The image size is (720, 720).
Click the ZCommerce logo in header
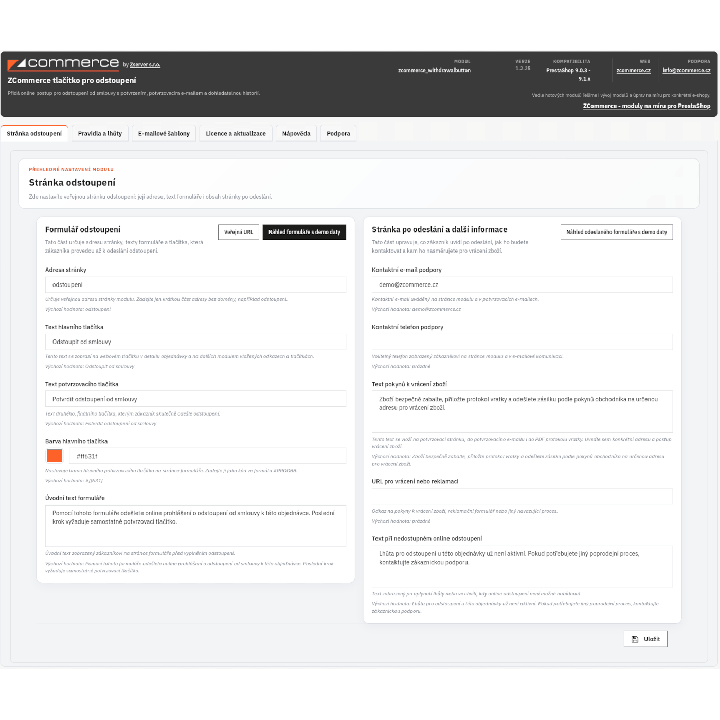pos(63,63)
